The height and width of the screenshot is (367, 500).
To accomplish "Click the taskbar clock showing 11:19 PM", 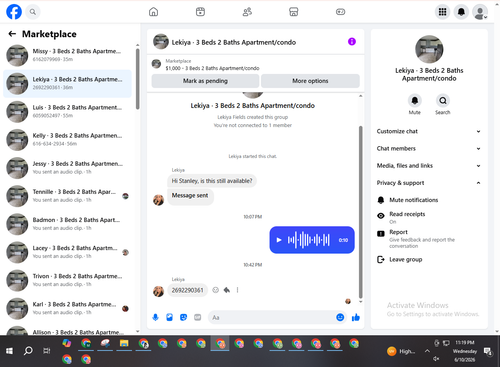I will 465,351.
